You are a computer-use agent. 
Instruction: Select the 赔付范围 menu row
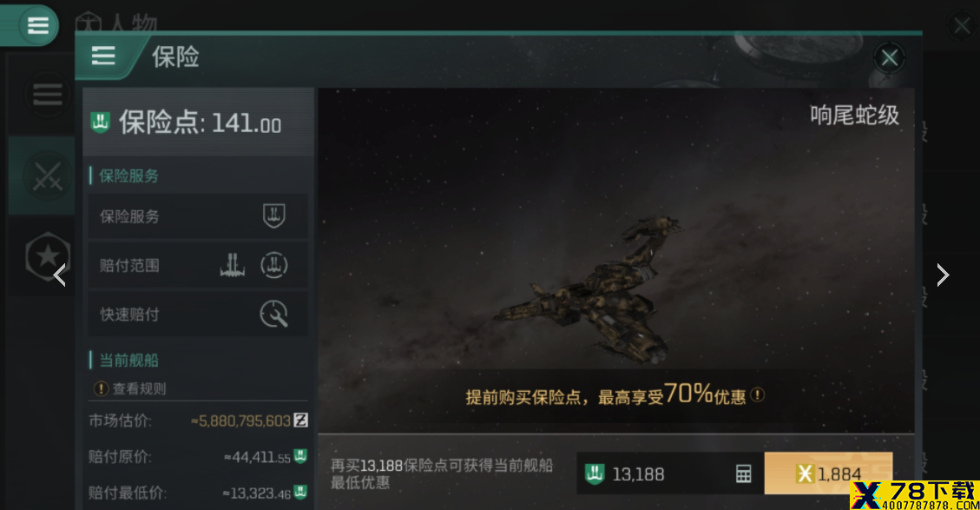(x=198, y=265)
